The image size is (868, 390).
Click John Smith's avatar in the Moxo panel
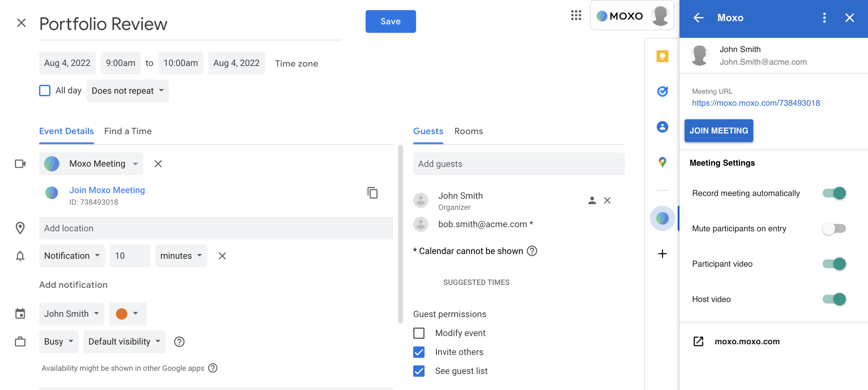tap(699, 55)
